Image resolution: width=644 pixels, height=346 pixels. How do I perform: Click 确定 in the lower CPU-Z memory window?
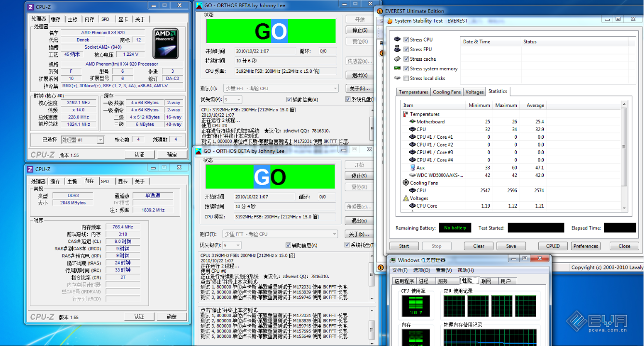pos(172,317)
